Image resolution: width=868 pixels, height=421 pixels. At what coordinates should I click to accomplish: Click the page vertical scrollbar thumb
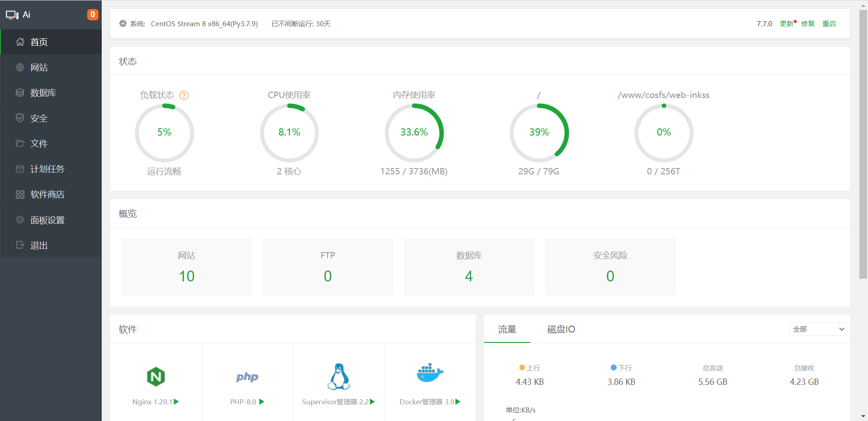863,145
